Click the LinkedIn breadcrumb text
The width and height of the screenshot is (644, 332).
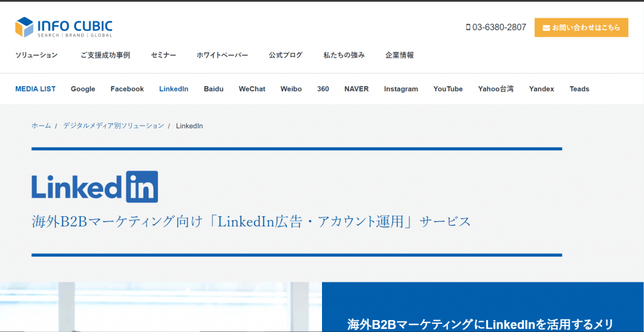point(189,126)
